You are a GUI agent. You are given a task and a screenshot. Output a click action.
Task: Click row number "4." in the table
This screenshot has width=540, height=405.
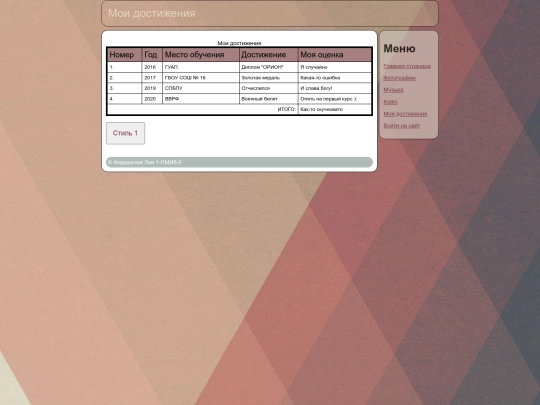[x=125, y=99]
